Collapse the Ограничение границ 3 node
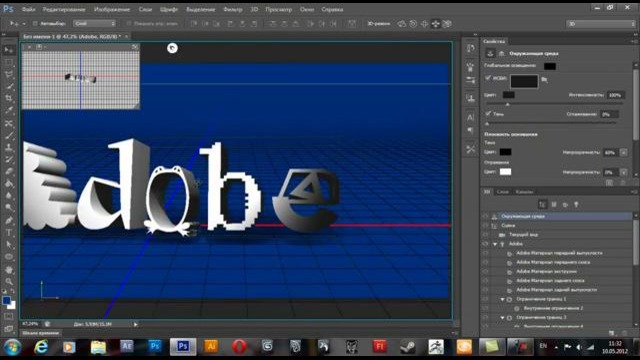640x360 pixels. tap(502, 318)
